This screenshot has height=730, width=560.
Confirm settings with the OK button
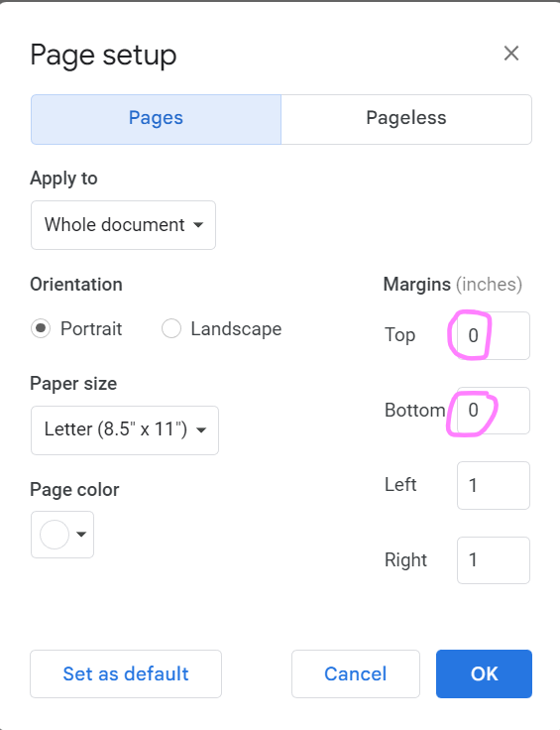[484, 673]
